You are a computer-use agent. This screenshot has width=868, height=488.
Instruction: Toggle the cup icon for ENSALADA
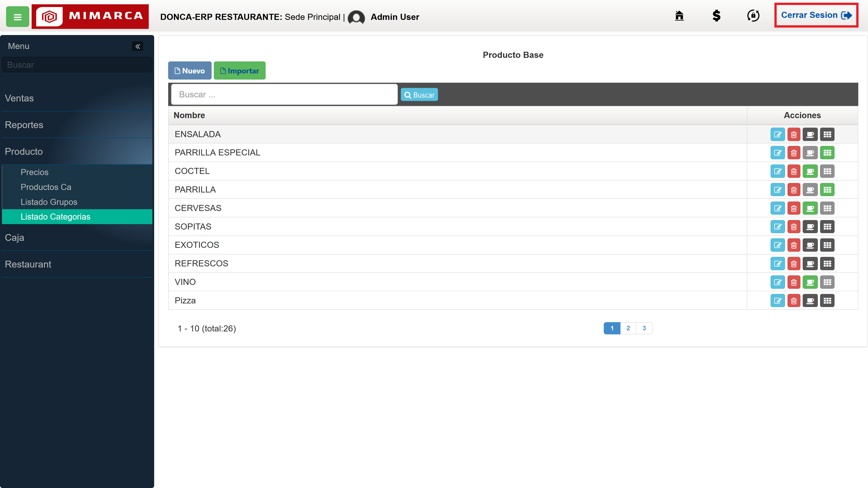810,134
